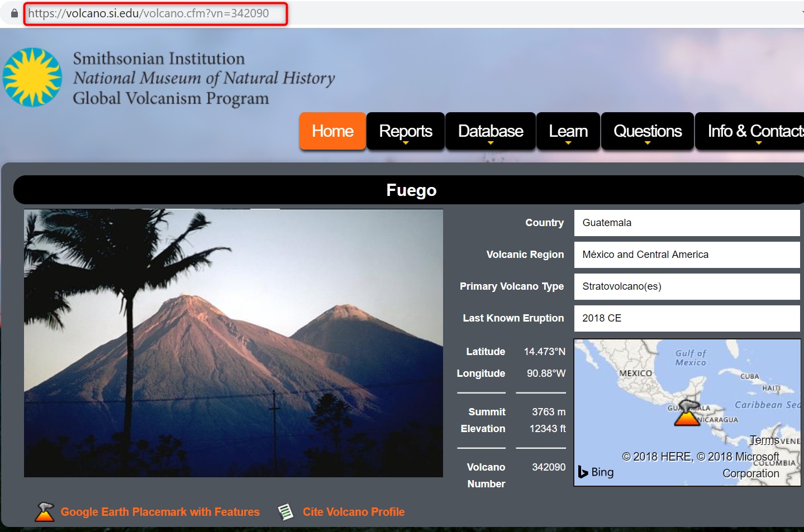Click the volcano icon beside Google Earth Placemark

tap(44, 511)
